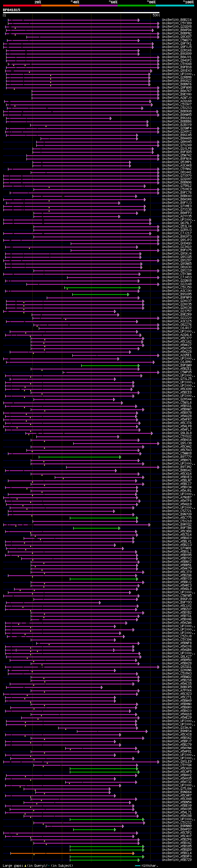Select hit label UniRef100_Q6I5L7

(x=177, y=223)
